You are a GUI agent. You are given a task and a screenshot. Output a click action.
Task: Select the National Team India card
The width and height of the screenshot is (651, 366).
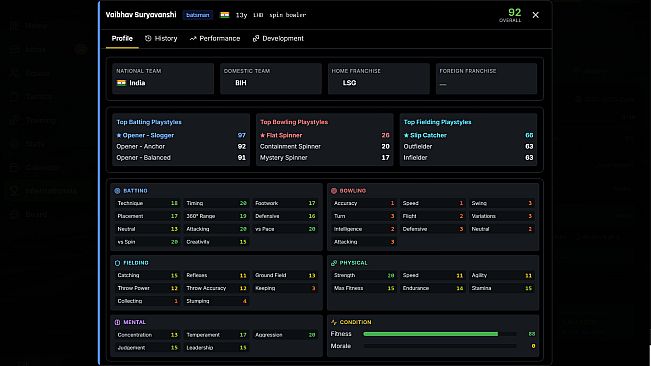163,78
